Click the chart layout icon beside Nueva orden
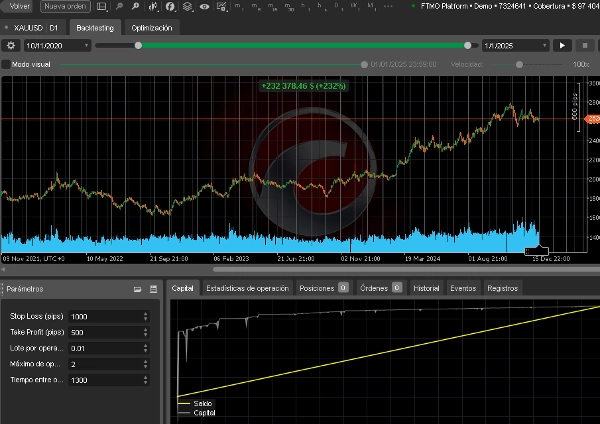This screenshot has width=600, height=424. click(101, 7)
